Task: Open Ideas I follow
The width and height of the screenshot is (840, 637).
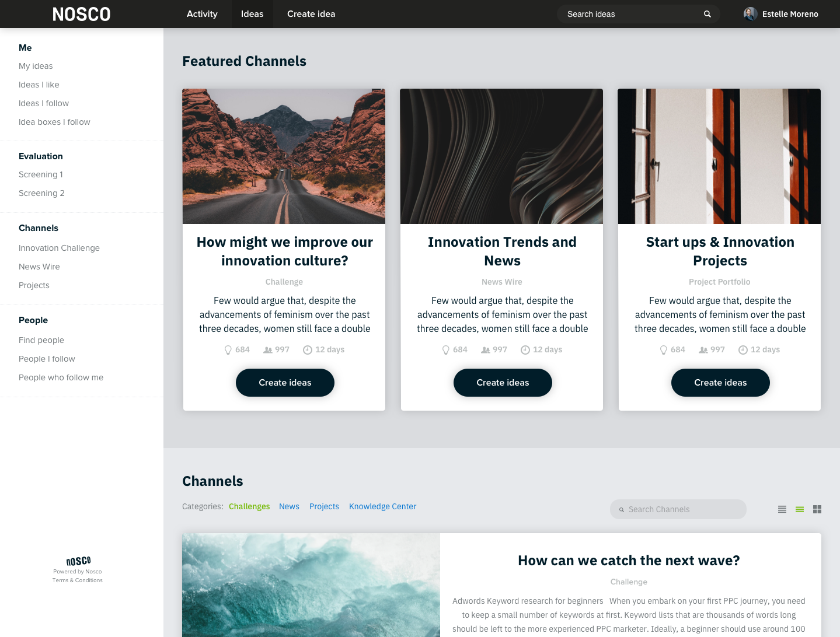Action: coord(44,103)
